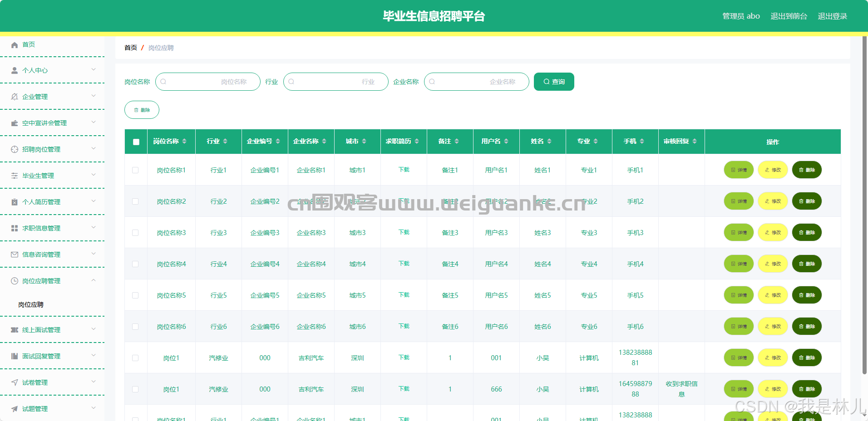This screenshot has height=421, width=868.
Task: Click the 线上面试管理 icon
Action: click(15, 330)
